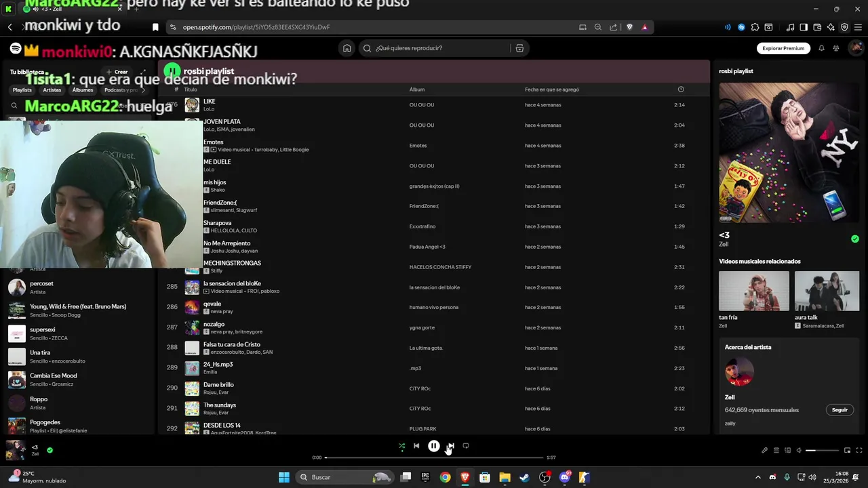Skip to the previous track
868x488 pixels.
tap(416, 446)
